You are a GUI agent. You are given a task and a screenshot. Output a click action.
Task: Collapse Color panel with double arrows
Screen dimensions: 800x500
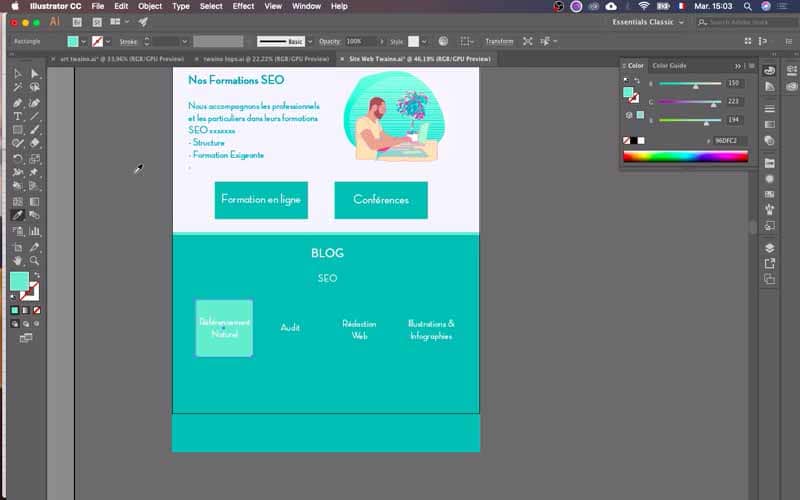(737, 66)
